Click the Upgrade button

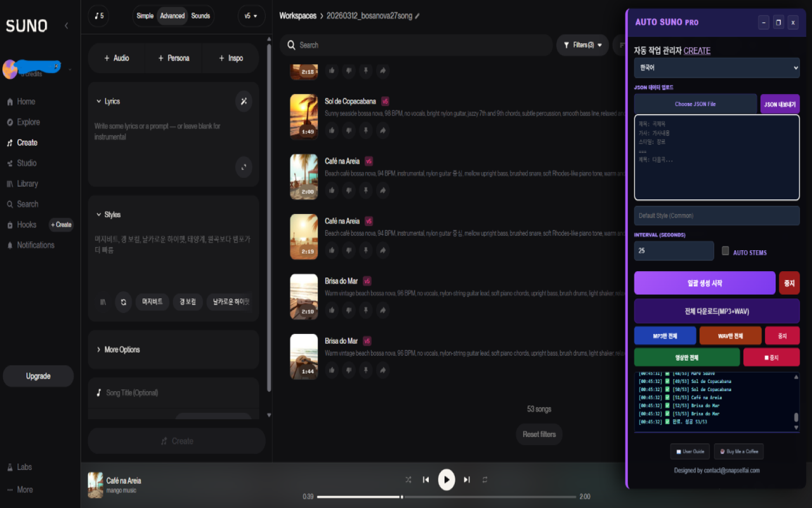coord(38,376)
